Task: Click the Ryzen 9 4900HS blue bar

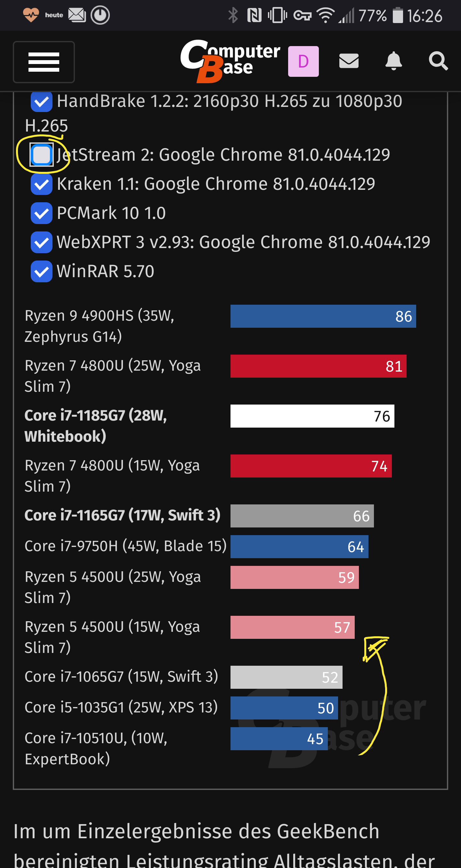Action: coord(323,316)
